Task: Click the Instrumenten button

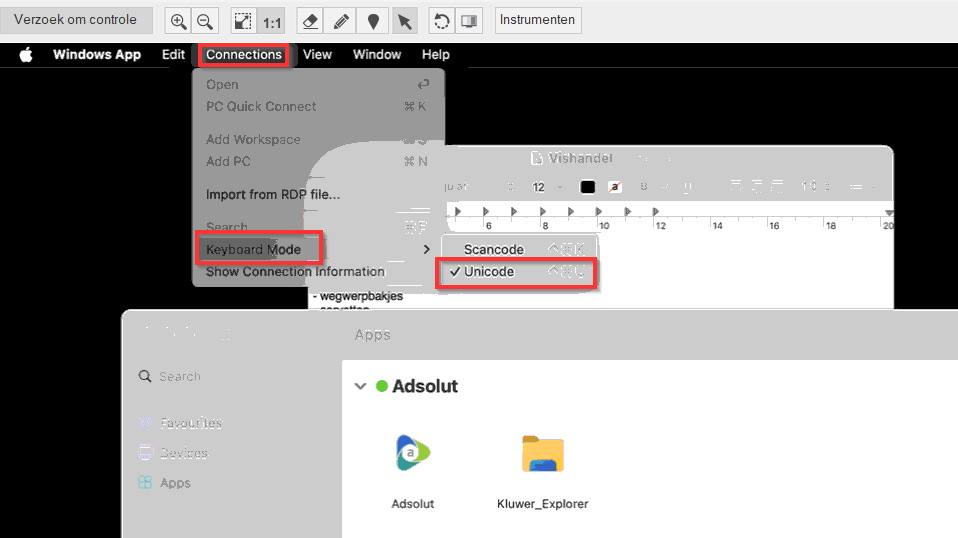Action: click(538, 20)
